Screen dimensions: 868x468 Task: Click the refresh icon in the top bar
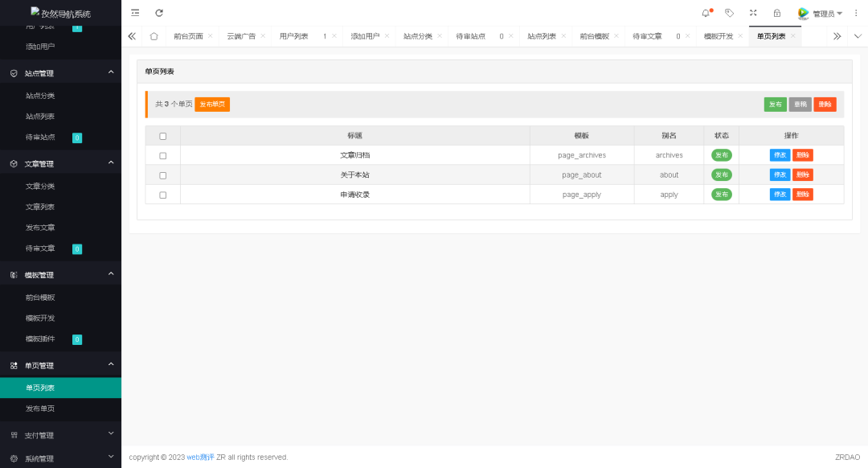tap(159, 13)
